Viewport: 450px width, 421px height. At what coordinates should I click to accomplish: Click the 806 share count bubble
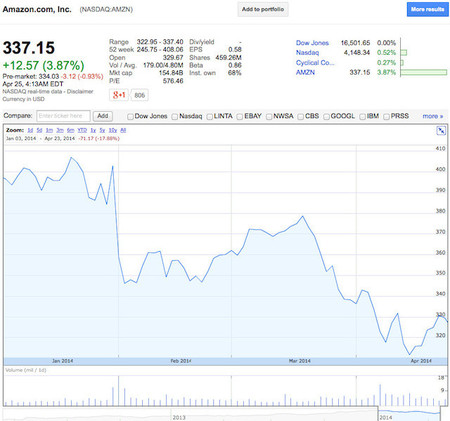139,95
